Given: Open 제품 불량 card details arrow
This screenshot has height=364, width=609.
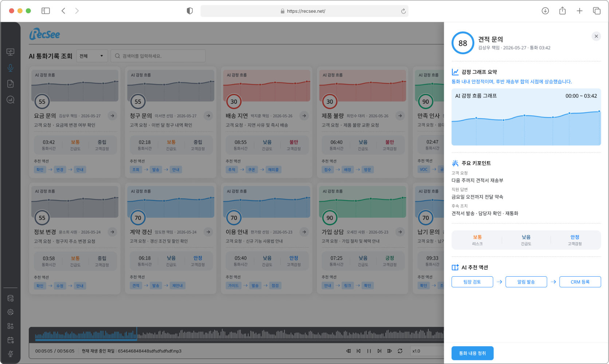Looking at the screenshot, I should 400,116.
